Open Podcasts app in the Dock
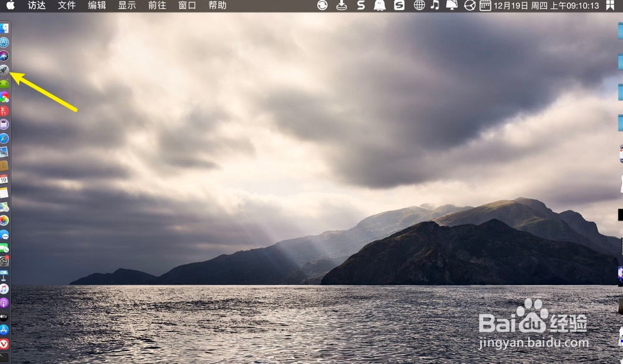The image size is (623, 364). click(x=4, y=302)
